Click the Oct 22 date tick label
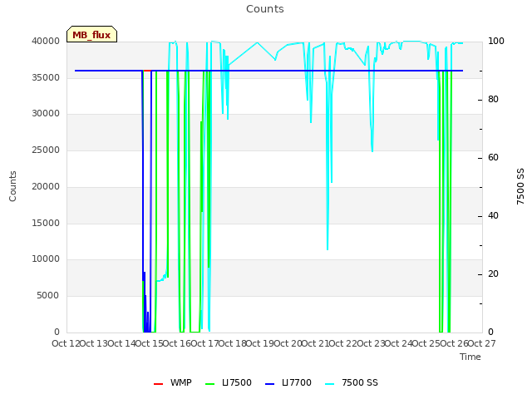The image size is (532, 399). click(343, 343)
